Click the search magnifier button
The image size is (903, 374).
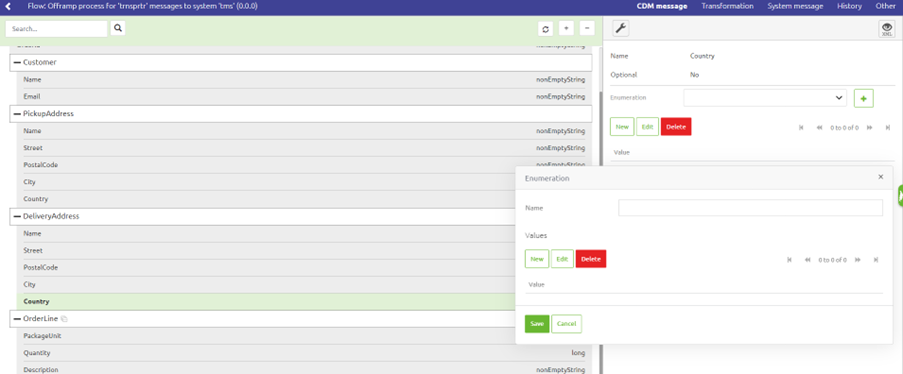(118, 28)
